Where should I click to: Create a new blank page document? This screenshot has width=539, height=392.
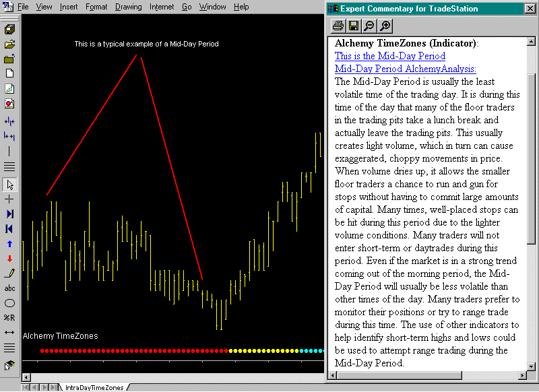tap(9, 73)
